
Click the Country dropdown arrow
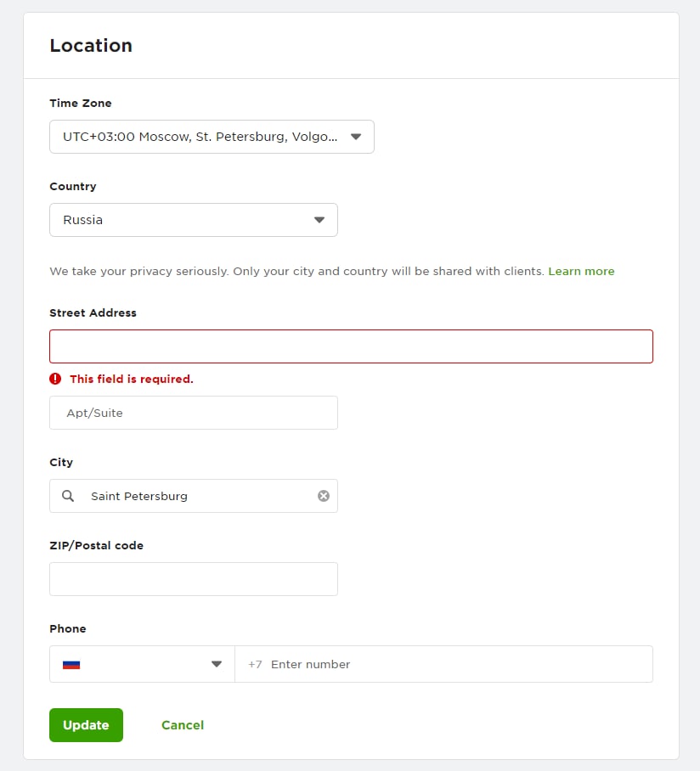pos(319,220)
